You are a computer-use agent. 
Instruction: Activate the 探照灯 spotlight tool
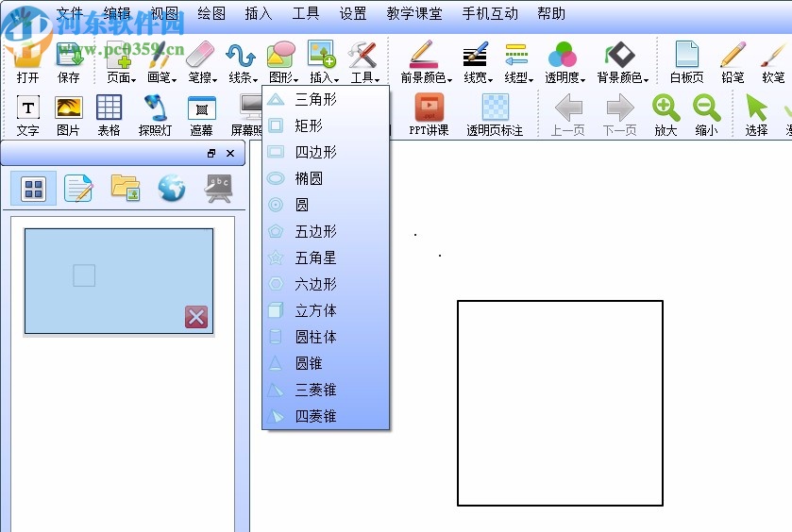(x=155, y=116)
